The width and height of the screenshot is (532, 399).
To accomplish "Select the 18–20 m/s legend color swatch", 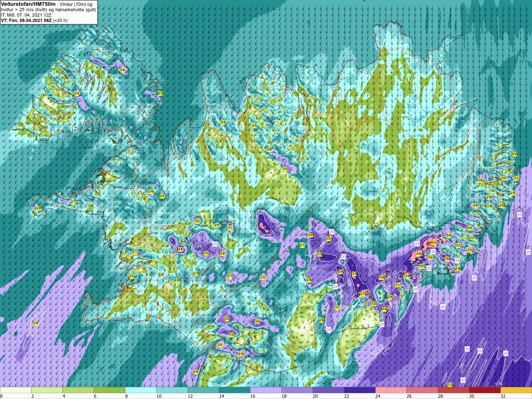I will coord(297,390).
